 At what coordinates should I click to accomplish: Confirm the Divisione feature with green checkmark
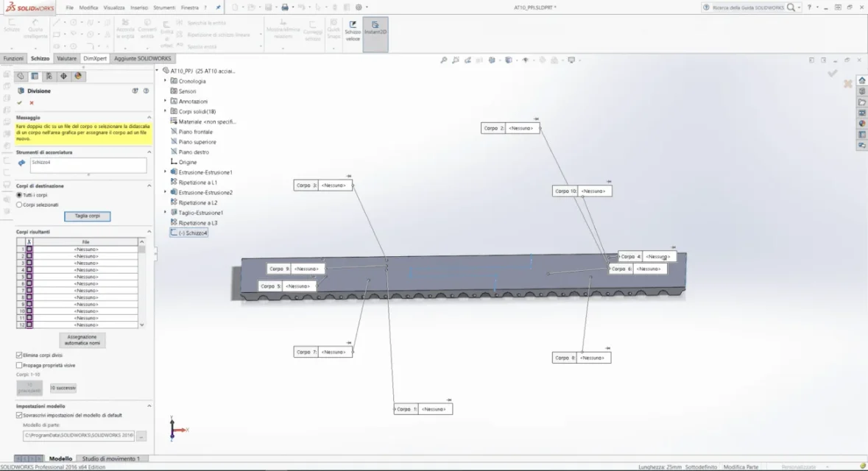(x=20, y=103)
